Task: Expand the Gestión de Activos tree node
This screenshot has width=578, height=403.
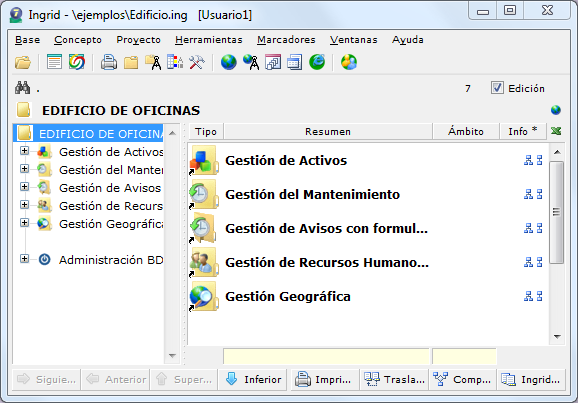Action: pyautogui.click(x=24, y=151)
